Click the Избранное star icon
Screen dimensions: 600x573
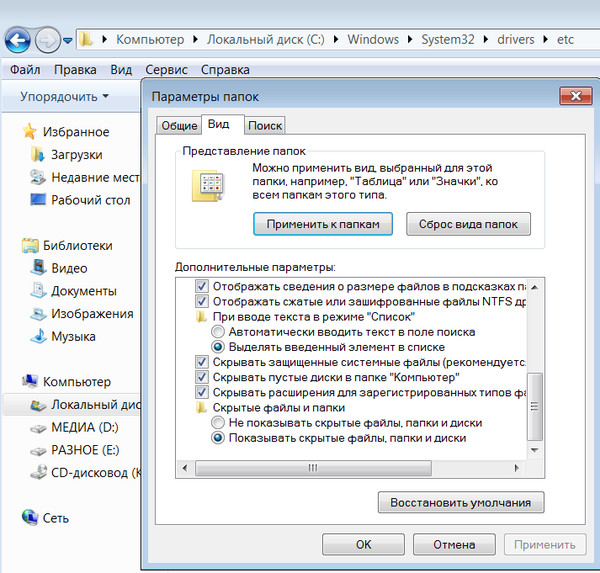pos(29,131)
